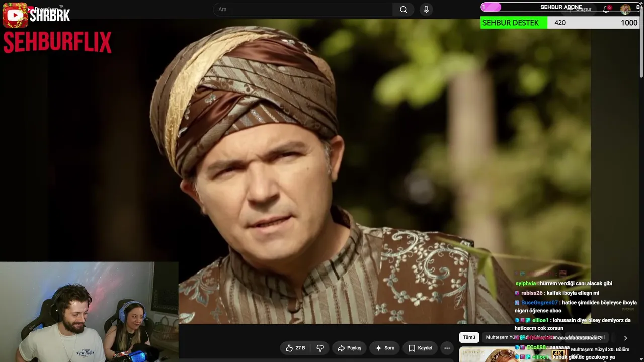Click the '27 B' like count
Image resolution: width=644 pixels, height=362 pixels.
pos(300,348)
